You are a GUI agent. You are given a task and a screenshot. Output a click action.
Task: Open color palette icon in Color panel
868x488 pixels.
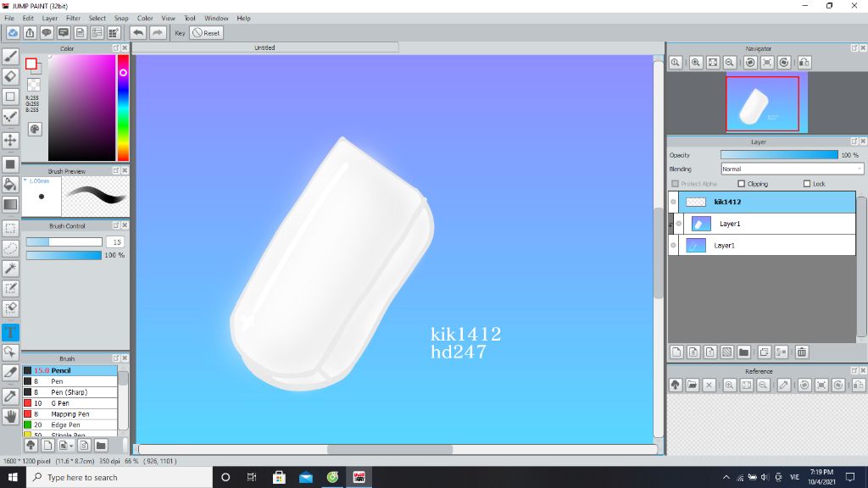tap(35, 130)
